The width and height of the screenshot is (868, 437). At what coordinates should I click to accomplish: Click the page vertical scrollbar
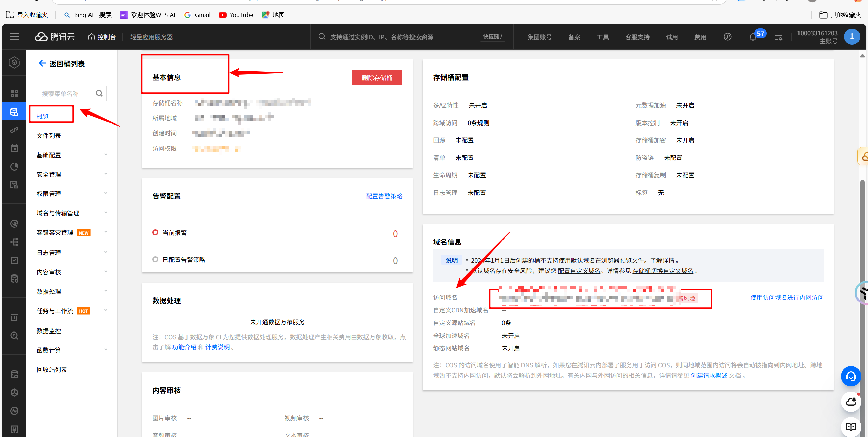coord(862,237)
